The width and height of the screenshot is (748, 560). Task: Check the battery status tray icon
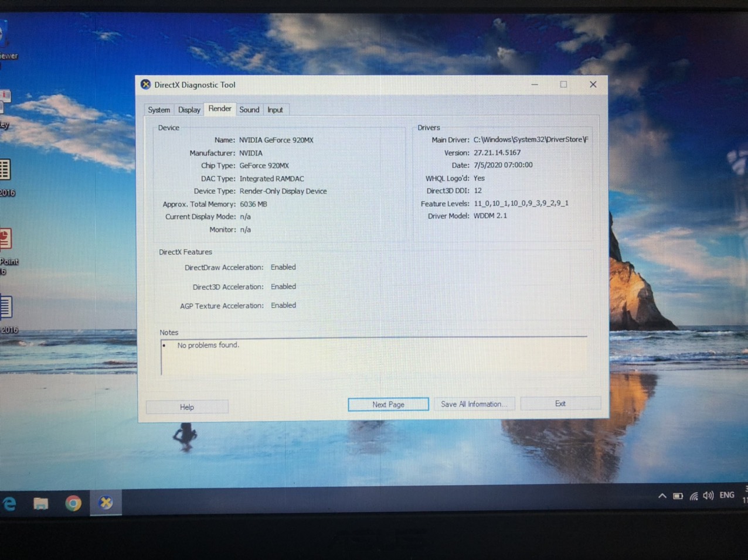point(678,496)
